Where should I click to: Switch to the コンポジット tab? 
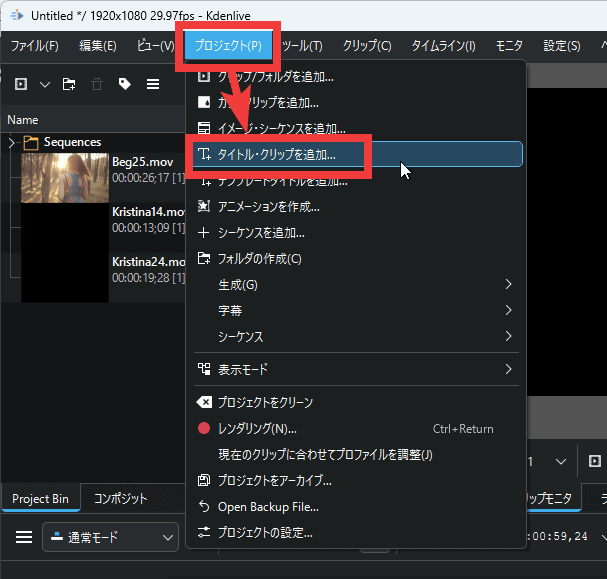coord(121,498)
